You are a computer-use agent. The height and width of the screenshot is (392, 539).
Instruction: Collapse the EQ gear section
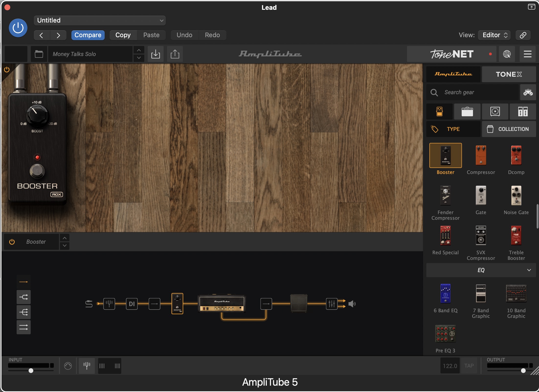tap(529, 270)
